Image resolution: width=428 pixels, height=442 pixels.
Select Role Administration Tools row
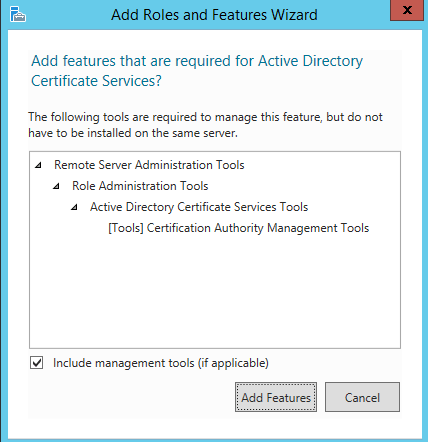[140, 186]
